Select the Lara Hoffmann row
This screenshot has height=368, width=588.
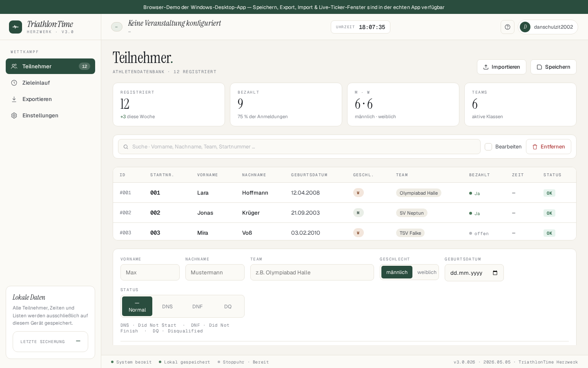click(345, 193)
